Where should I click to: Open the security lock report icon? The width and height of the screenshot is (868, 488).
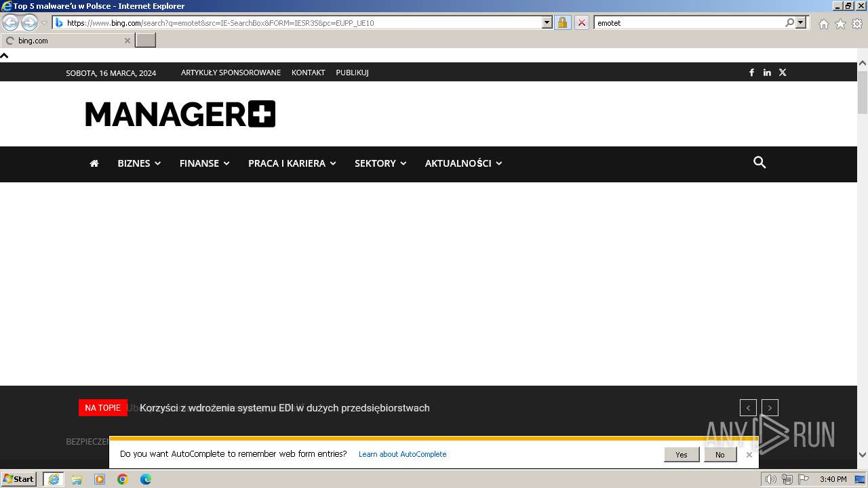pos(562,22)
